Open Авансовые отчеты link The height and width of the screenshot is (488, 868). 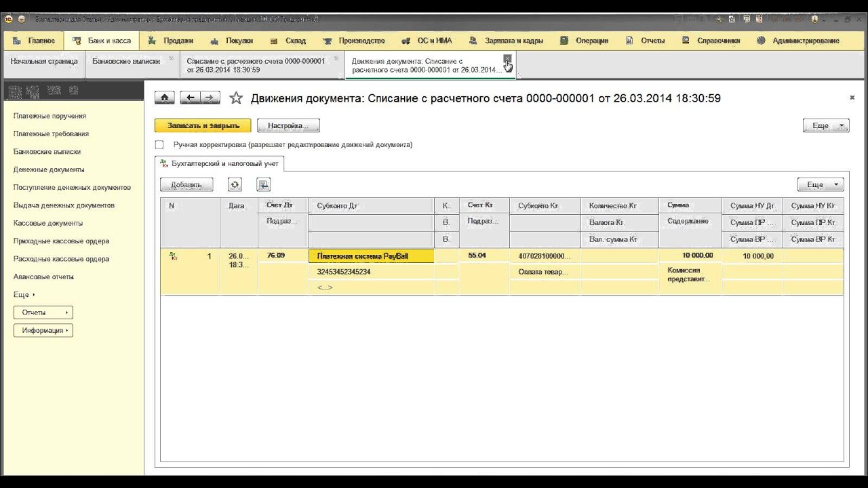pyautogui.click(x=43, y=277)
